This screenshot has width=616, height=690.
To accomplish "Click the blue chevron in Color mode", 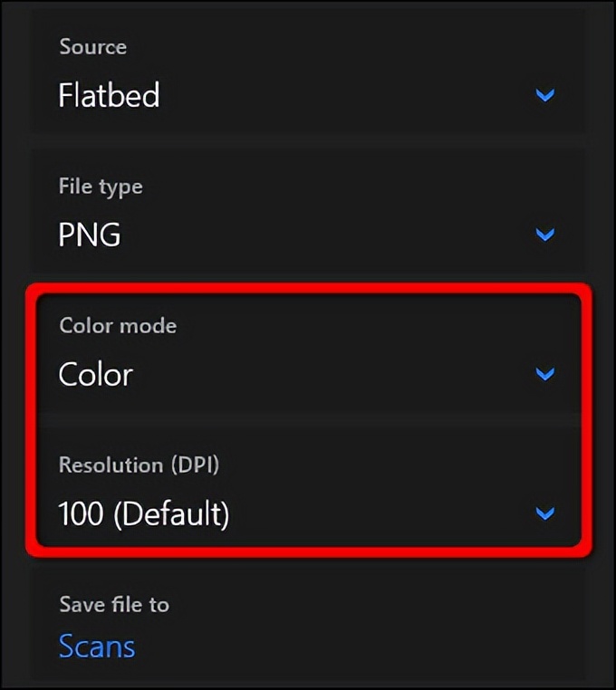I will (544, 374).
